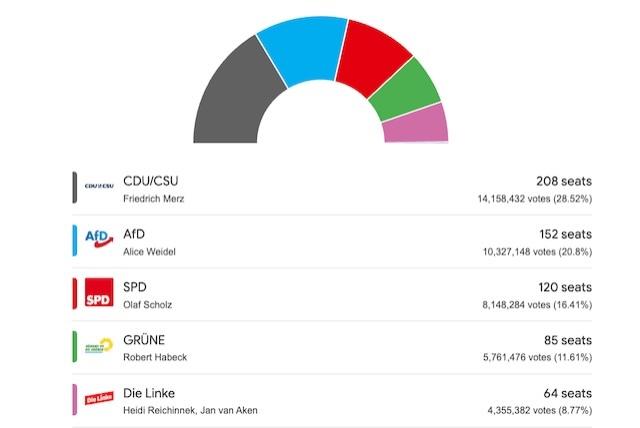Click the GRÜNE party logo
Screen dimensions: 640x428
click(99, 347)
